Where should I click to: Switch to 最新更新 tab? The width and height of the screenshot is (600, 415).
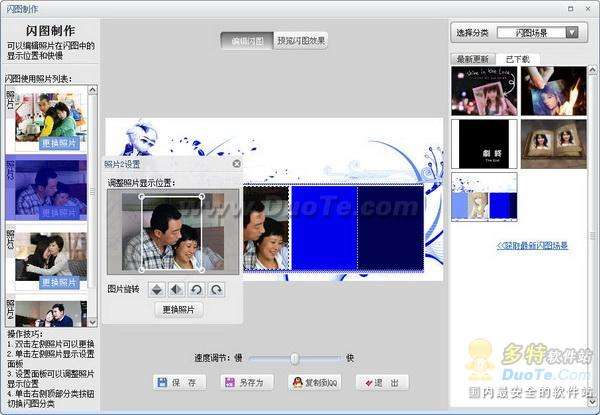click(x=473, y=59)
